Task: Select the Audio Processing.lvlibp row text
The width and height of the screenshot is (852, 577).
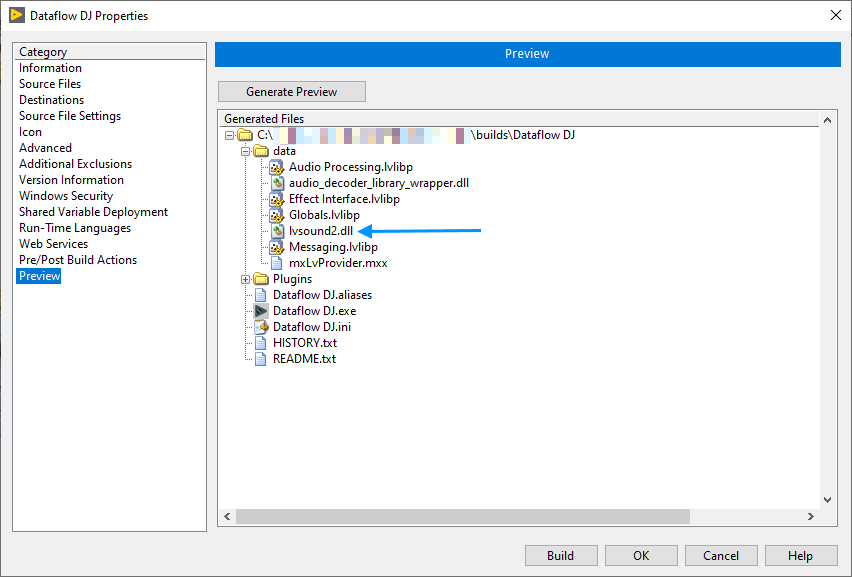Action: (351, 167)
